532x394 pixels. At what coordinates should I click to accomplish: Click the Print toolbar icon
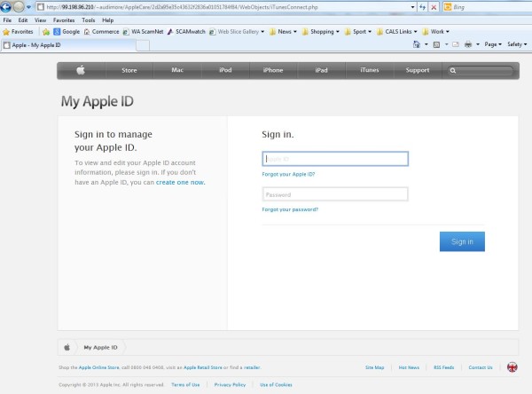tap(468, 44)
